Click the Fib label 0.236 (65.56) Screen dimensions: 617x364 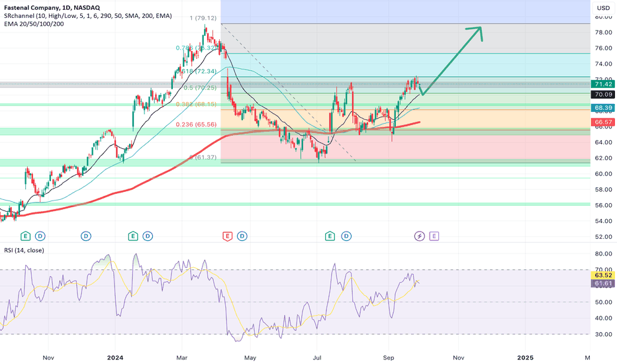[x=196, y=124]
